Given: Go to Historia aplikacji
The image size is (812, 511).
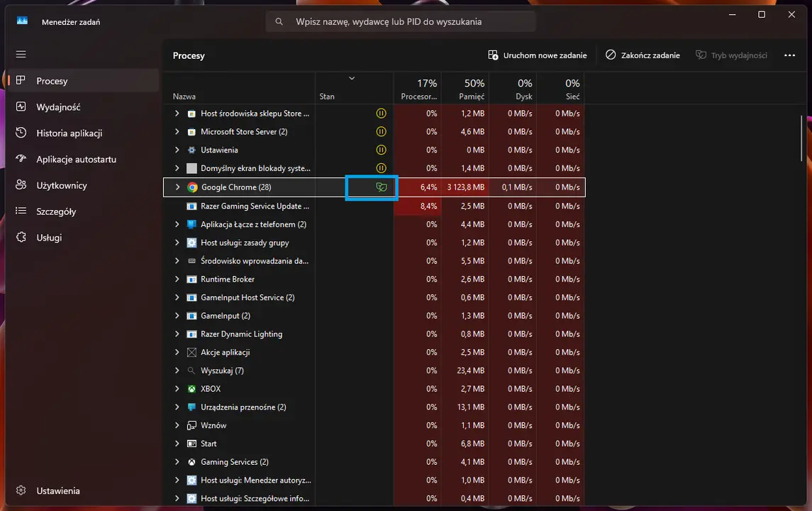Looking at the screenshot, I should click(x=84, y=133).
